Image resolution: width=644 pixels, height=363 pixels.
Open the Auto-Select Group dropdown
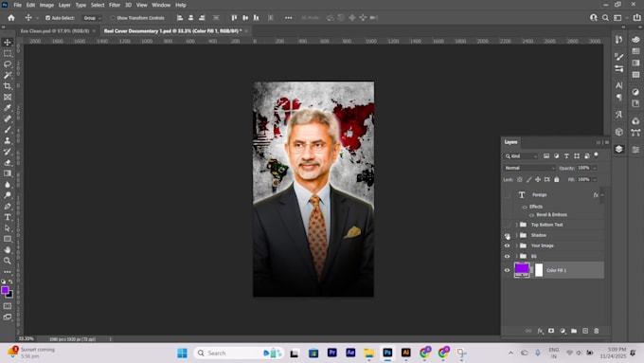coord(92,18)
